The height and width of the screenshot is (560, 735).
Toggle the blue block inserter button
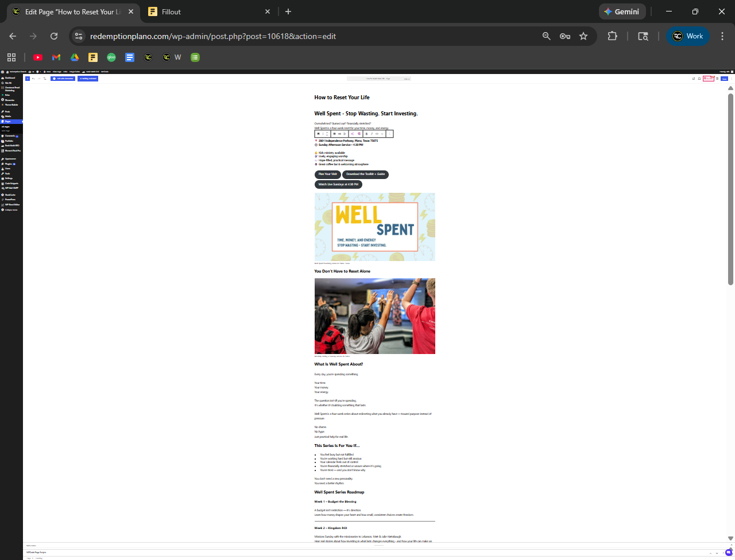pos(27,79)
